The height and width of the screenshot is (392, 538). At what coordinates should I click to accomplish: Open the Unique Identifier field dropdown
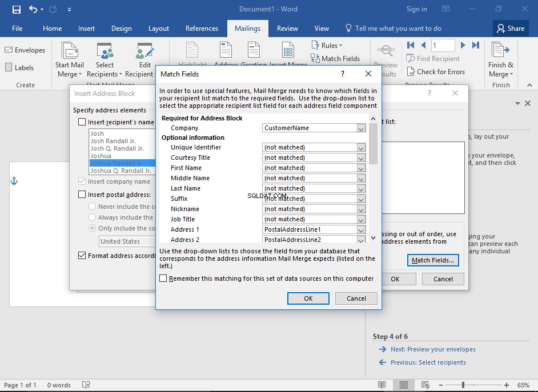pos(360,148)
